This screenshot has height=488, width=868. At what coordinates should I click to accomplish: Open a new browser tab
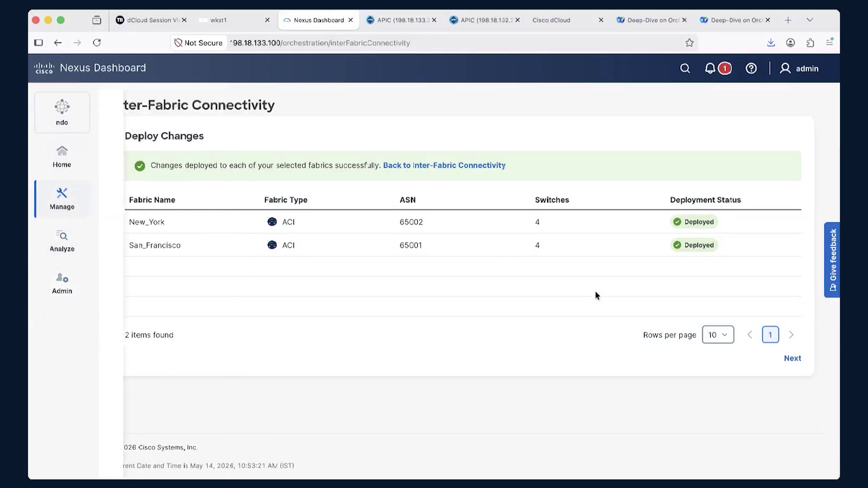788,20
